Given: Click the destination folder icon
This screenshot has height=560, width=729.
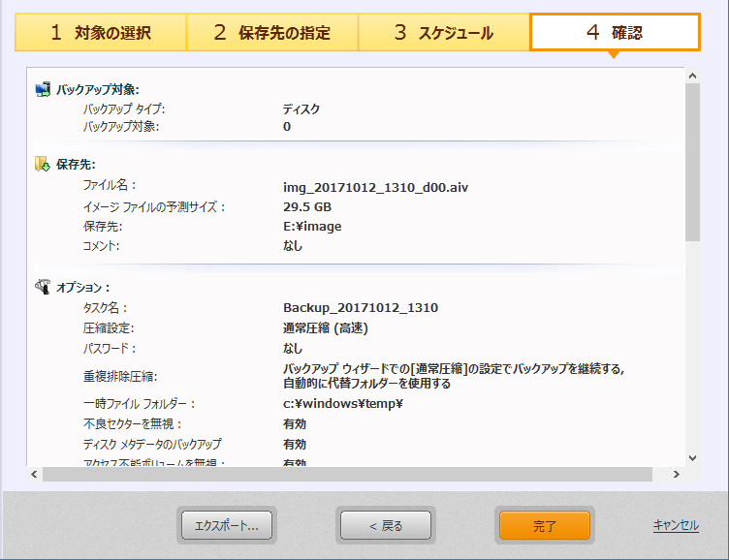Looking at the screenshot, I should point(43,164).
